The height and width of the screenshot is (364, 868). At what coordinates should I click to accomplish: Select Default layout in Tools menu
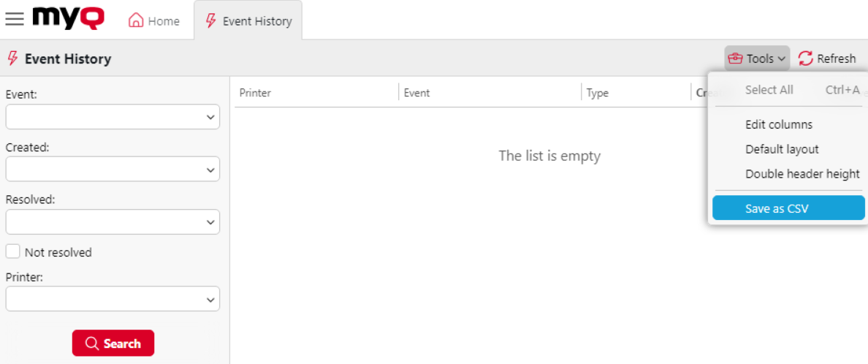(782, 149)
